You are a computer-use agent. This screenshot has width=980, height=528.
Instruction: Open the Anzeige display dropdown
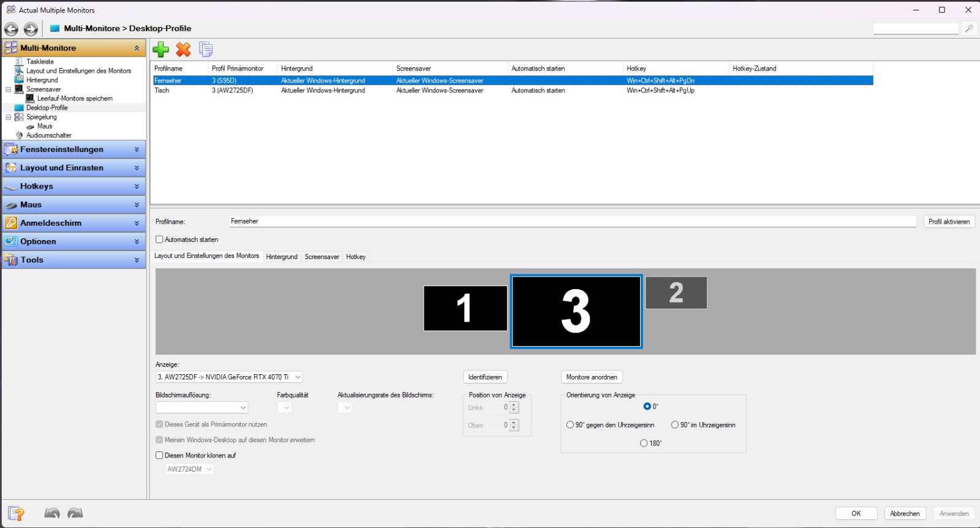[229, 377]
